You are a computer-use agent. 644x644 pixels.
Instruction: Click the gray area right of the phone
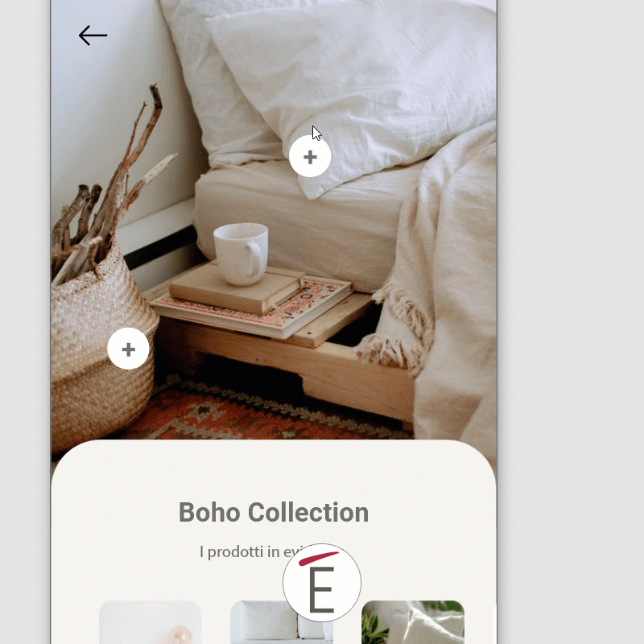tap(571, 322)
